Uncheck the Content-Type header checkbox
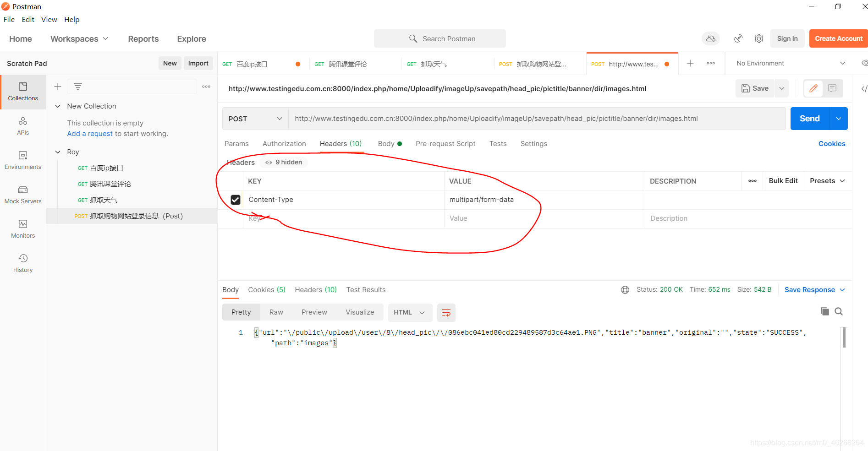The width and height of the screenshot is (868, 451). [236, 200]
